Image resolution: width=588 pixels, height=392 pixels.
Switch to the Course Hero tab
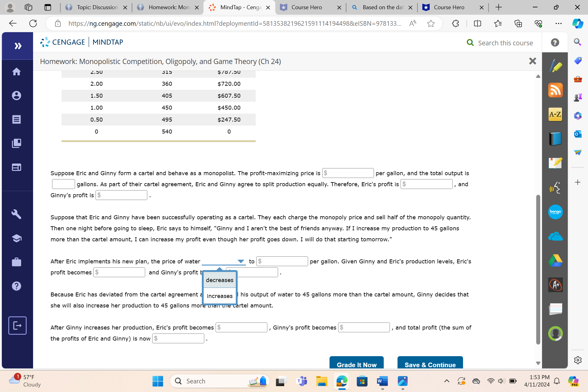(x=306, y=7)
